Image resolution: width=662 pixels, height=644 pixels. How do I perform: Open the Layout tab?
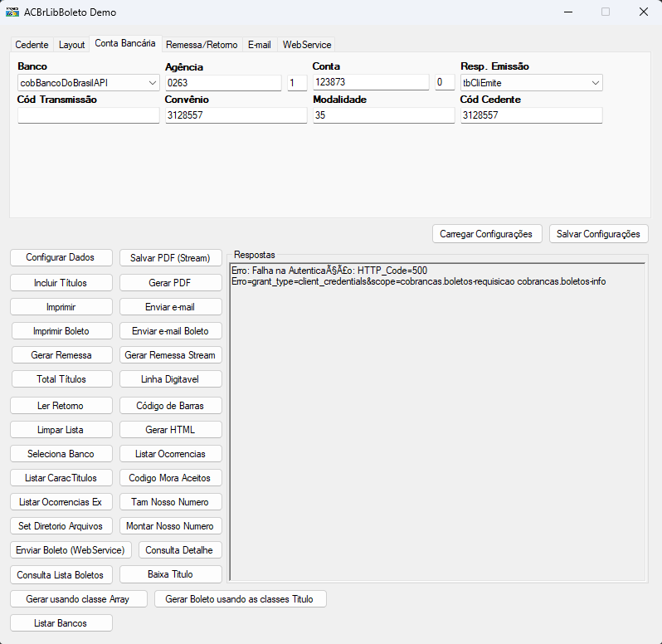71,44
